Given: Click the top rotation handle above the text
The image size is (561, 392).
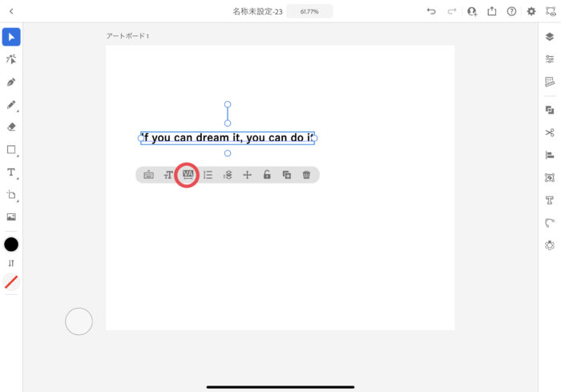Looking at the screenshot, I should tap(228, 104).
